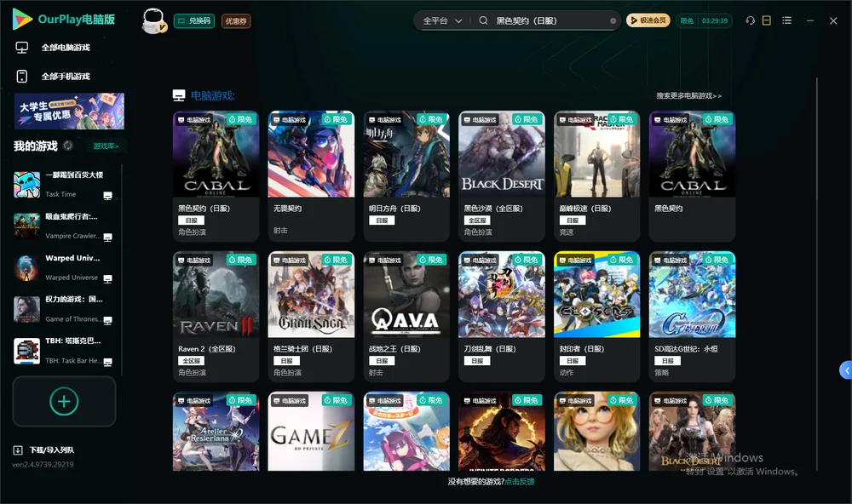
Task: Open the list menu icon in title bar
Action: click(786, 20)
